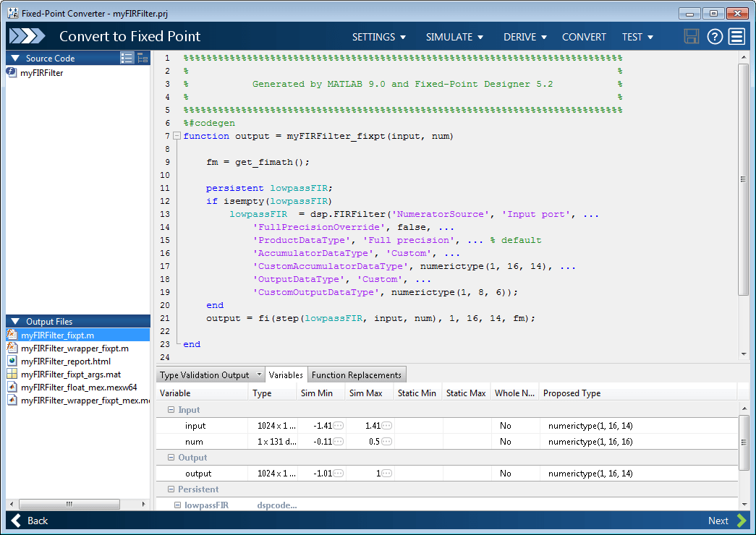This screenshot has width=756, height=535.
Task: Click the workflow steps chevron icon
Action: pos(27,36)
